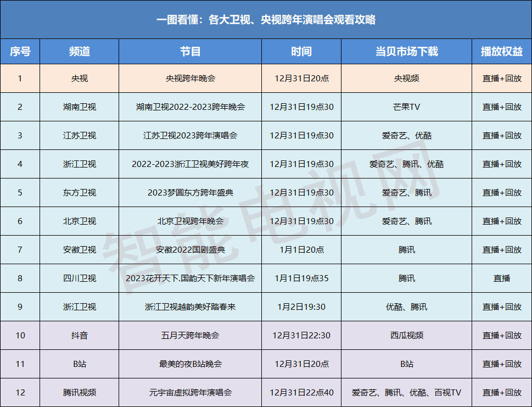Click the 优酷、腾讯 download cell

tap(406, 306)
